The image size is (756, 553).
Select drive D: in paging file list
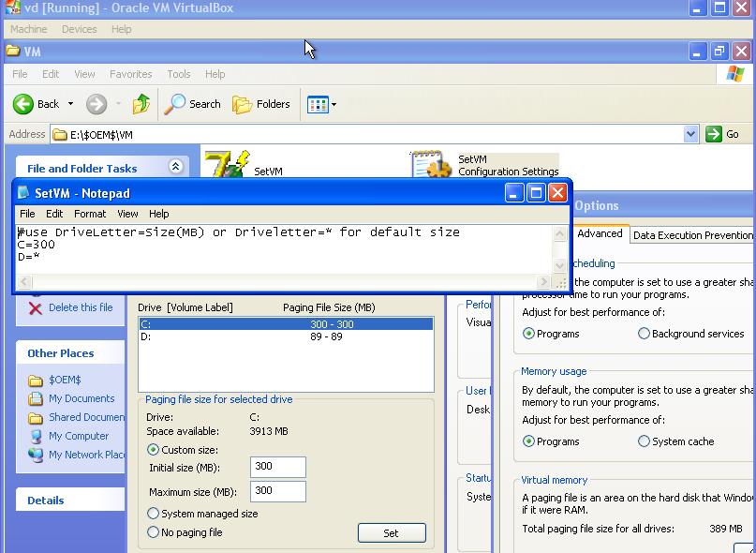pos(286,336)
